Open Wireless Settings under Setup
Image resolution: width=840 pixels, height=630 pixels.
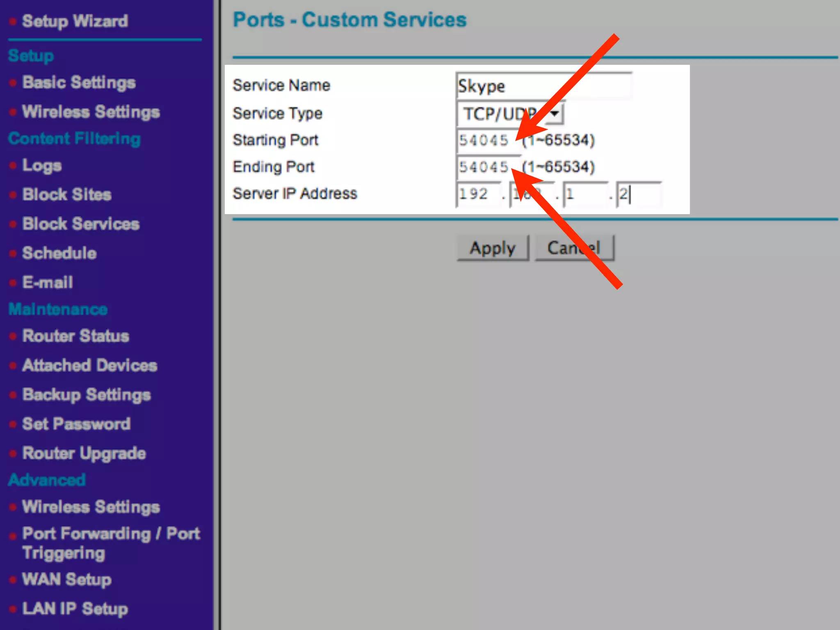click(91, 112)
